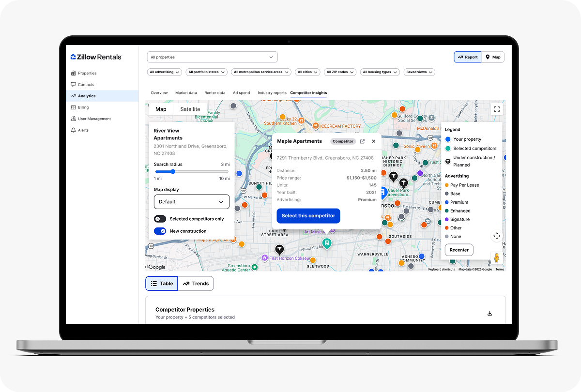Image resolution: width=581 pixels, height=392 pixels.
Task: Open the All ZIP codes filter
Action: [340, 72]
